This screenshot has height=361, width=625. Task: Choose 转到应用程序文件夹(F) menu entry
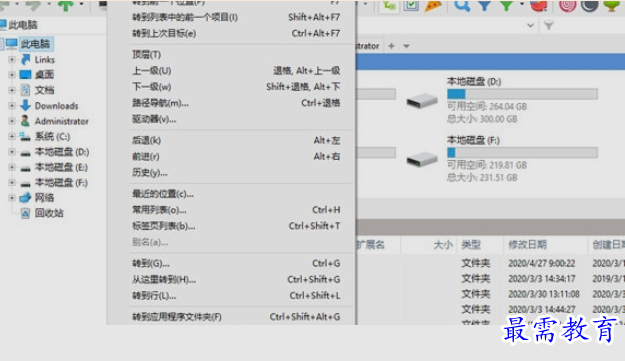(x=236, y=317)
